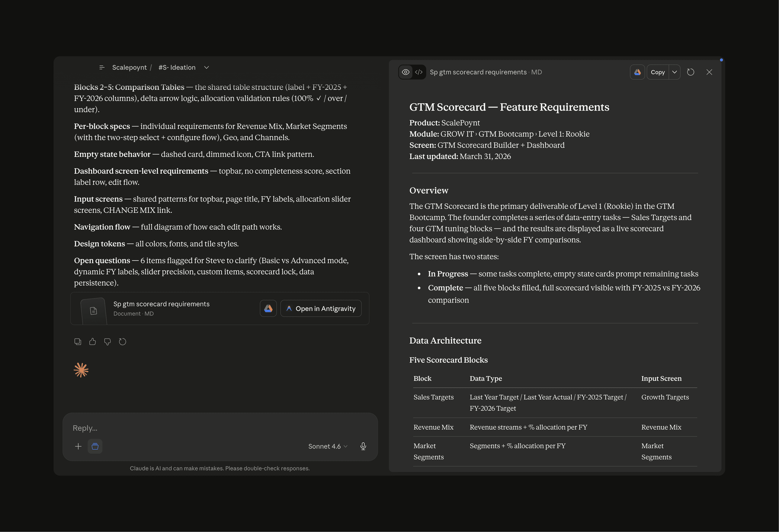Expand the dropdown arrow next to Copy
This screenshot has width=779, height=532.
tap(674, 72)
